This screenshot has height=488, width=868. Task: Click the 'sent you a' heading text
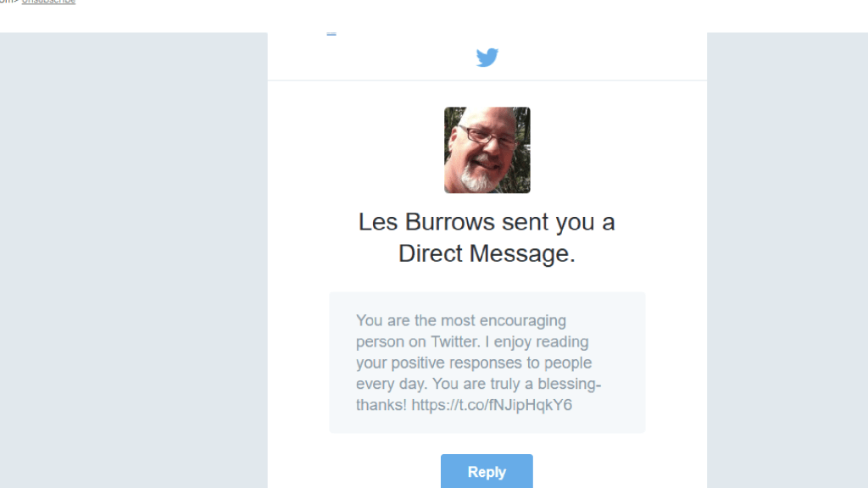[x=558, y=222]
